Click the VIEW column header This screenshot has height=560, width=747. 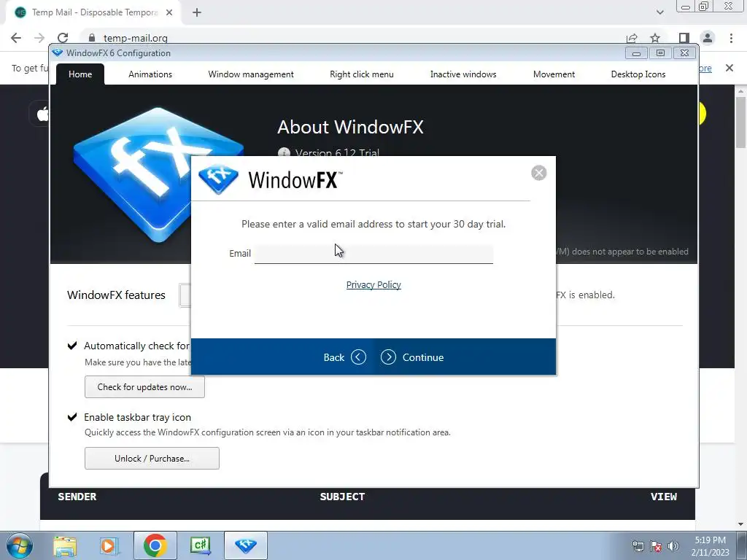pyautogui.click(x=664, y=497)
